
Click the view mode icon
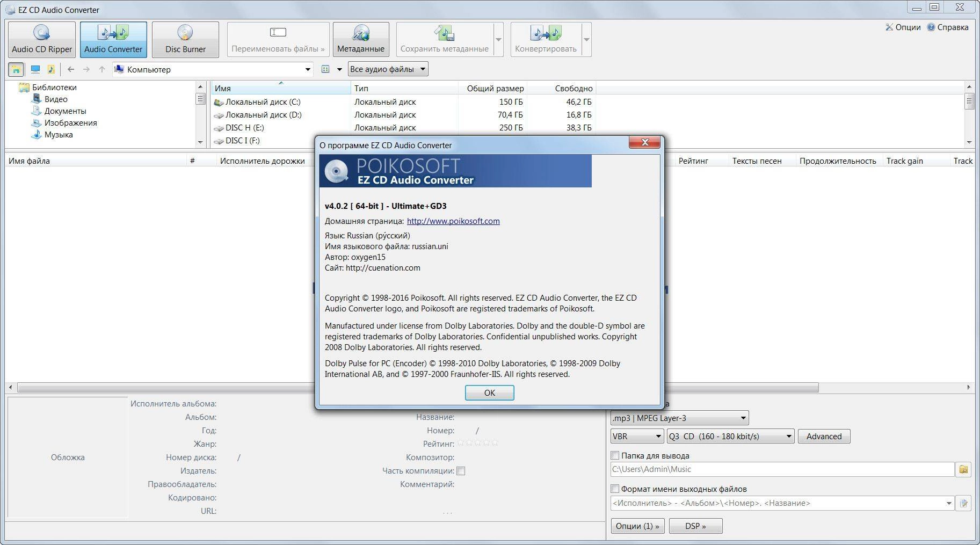point(325,69)
